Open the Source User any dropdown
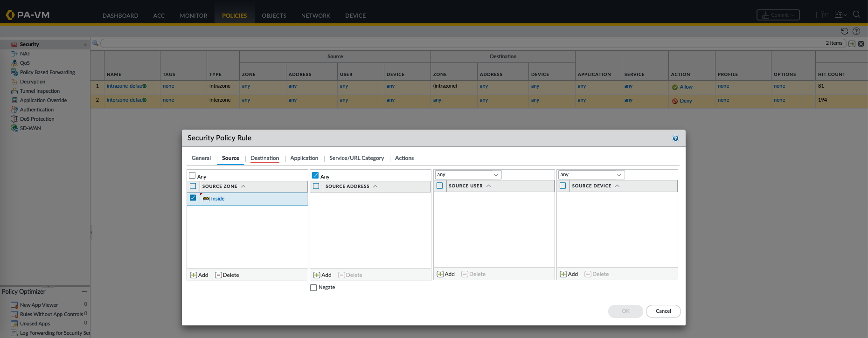Screen dimensions: 868x338 (x=495, y=175)
